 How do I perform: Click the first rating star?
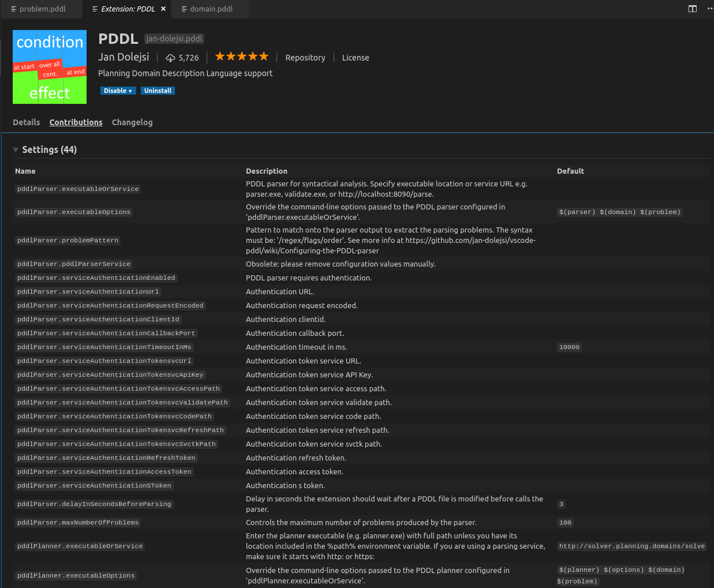click(x=220, y=57)
